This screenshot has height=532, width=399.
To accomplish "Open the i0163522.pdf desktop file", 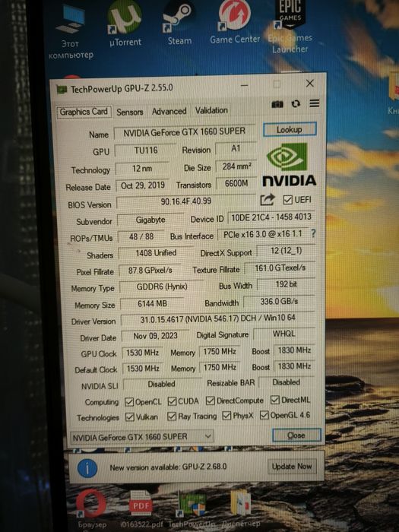I will [x=141, y=509].
